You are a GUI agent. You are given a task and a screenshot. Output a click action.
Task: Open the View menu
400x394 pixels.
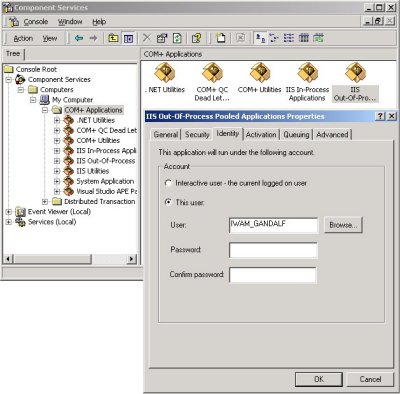pyautogui.click(x=50, y=38)
